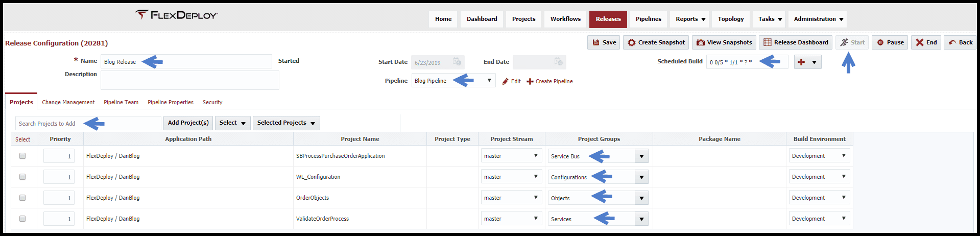The image size is (980, 236).
Task: Switch to the Projects tab
Action: 21,102
